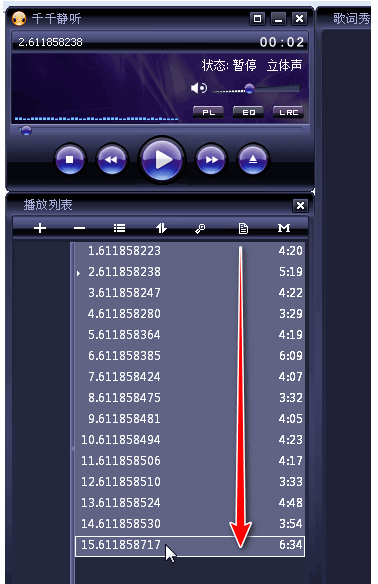Screen dimensions: 378x584
Task: Click the 歌词秀 lyrics window title
Action: tap(351, 18)
